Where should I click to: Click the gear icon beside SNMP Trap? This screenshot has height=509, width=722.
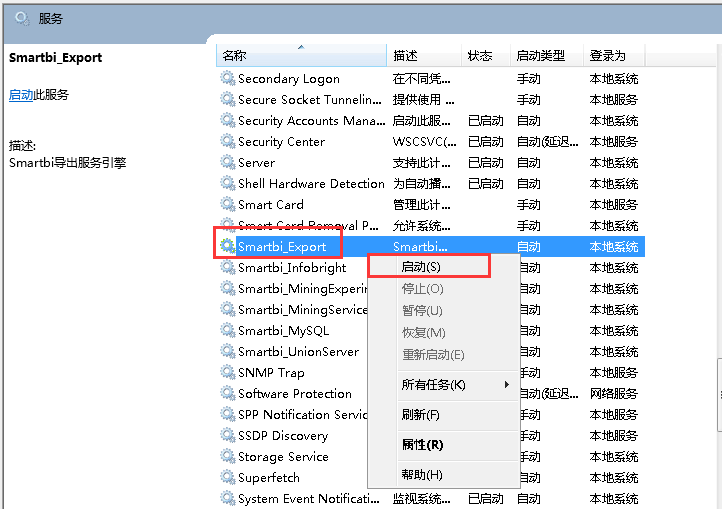[x=227, y=372]
